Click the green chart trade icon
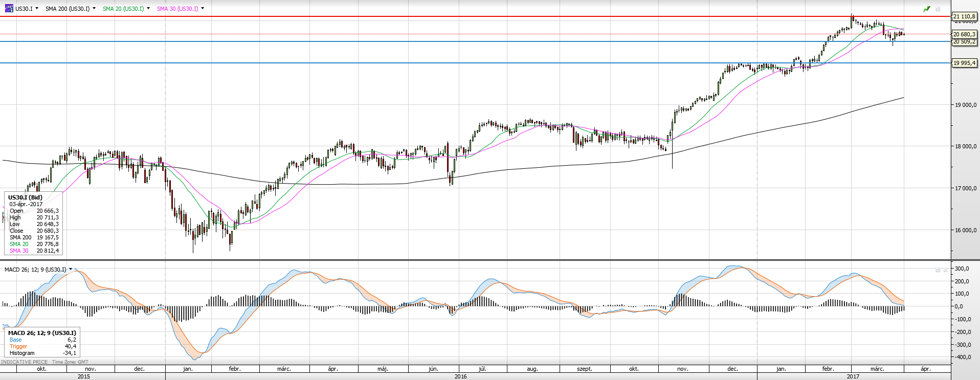Image resolution: width=980 pixels, height=380 pixels. 926,9
